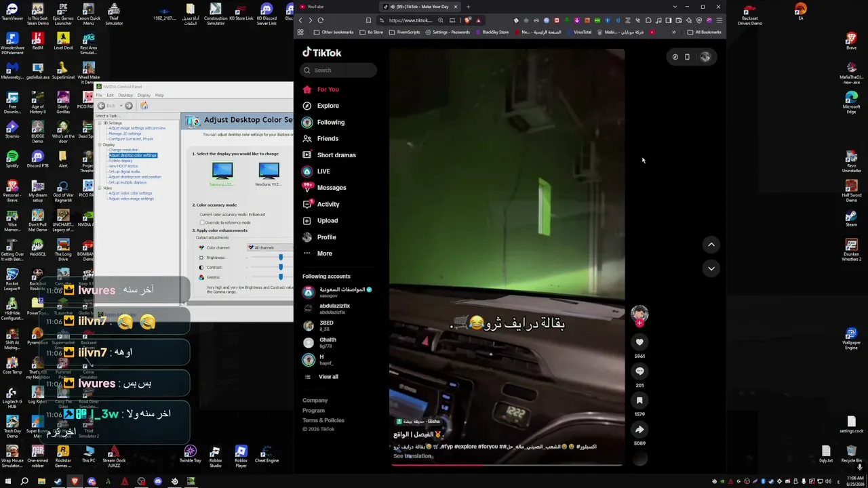
Task: Open the File menu in NVIDIA Control Panel
Action: click(x=99, y=95)
